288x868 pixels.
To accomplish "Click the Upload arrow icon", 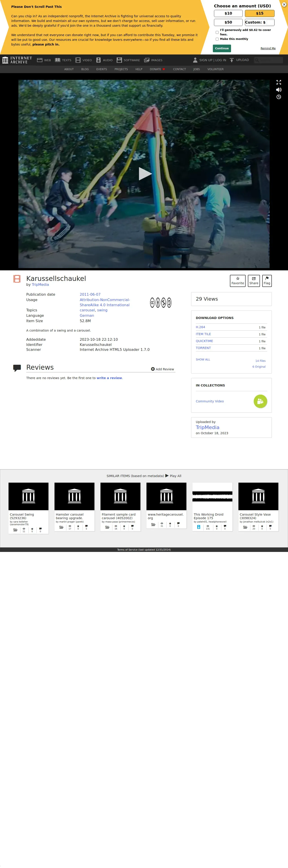I will click(232, 60).
